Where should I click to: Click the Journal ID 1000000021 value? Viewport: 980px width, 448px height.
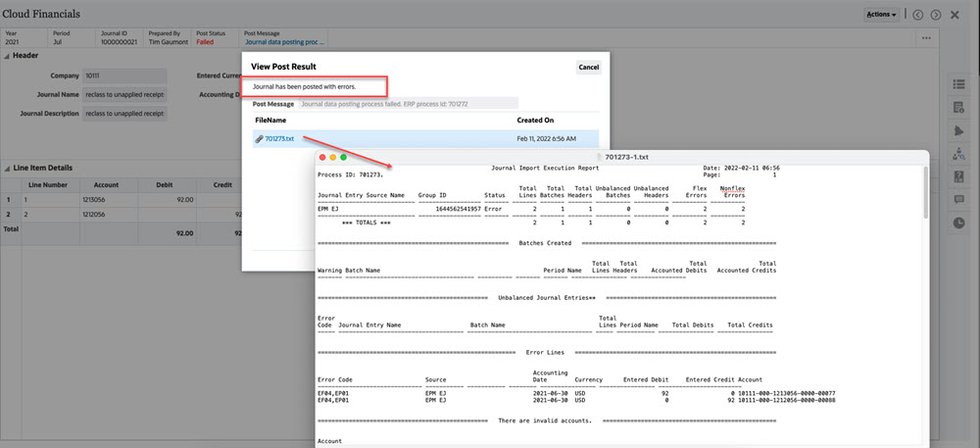[x=119, y=42]
